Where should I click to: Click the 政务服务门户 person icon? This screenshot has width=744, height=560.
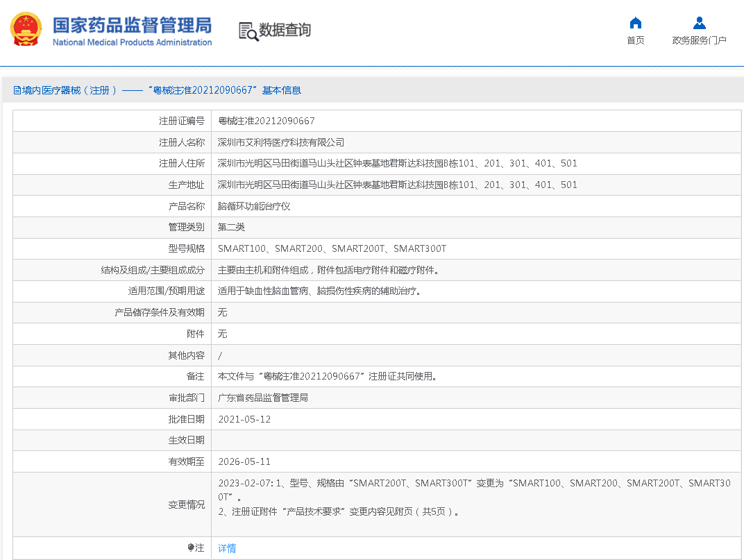699,23
